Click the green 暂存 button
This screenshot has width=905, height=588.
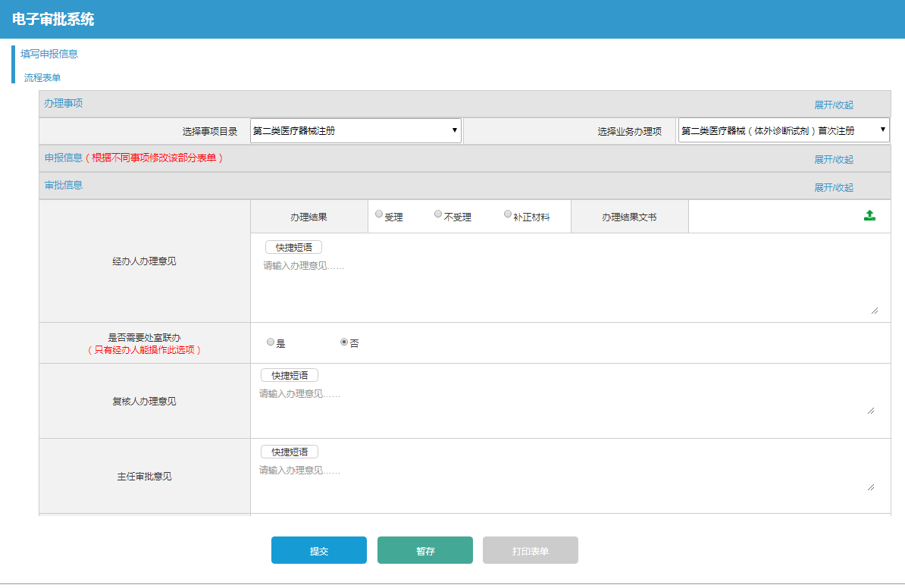pyautogui.click(x=424, y=551)
